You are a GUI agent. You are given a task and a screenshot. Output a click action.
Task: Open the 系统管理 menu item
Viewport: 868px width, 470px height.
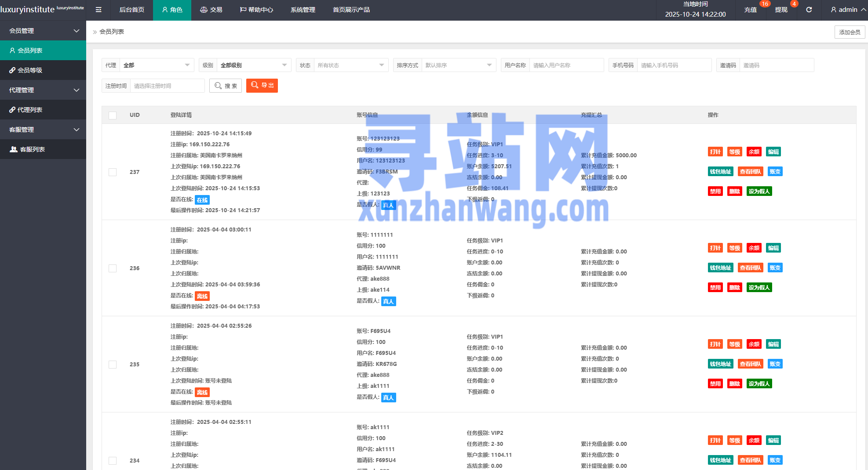click(303, 10)
